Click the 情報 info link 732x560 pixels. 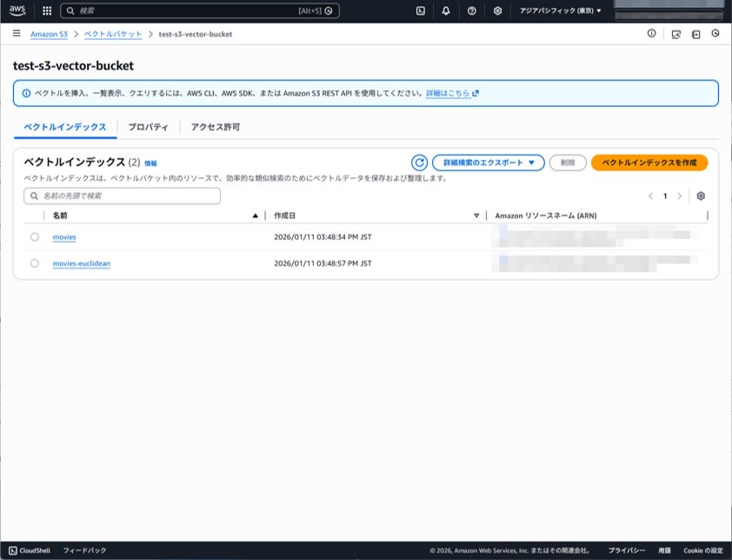click(150, 163)
